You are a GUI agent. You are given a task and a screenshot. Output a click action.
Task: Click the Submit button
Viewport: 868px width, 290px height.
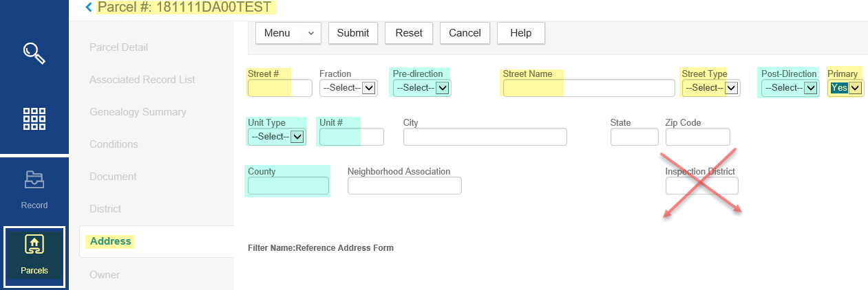click(353, 33)
